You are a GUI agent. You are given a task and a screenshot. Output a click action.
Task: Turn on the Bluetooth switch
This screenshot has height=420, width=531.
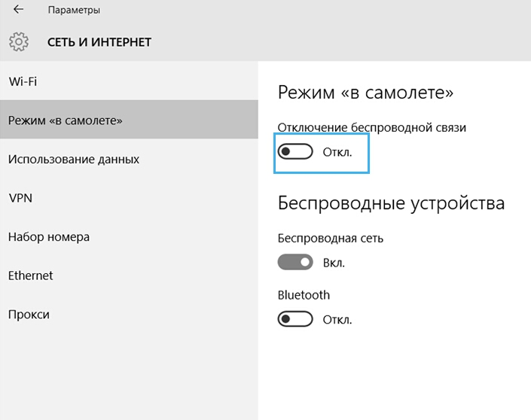295,319
